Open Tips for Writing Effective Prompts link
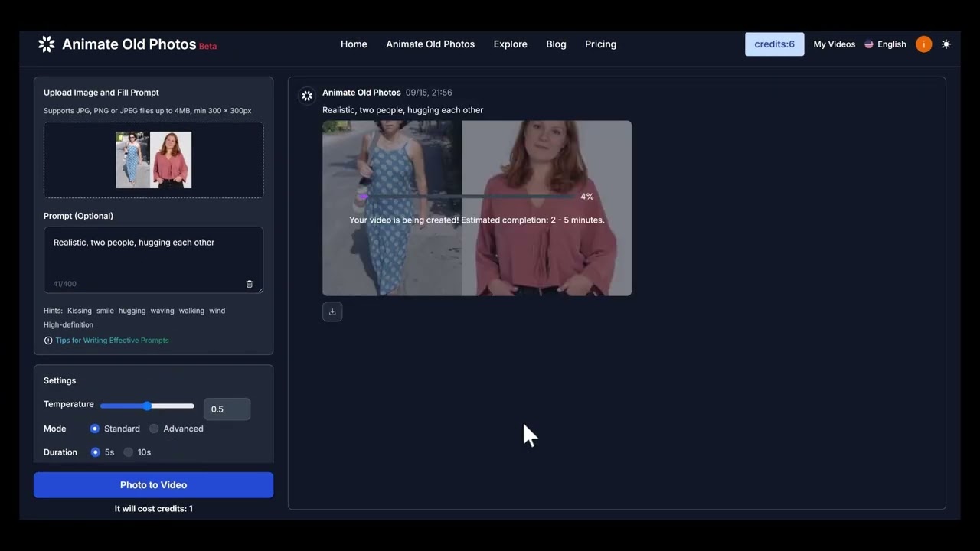Screen dimensions: 980x551 pos(112,341)
